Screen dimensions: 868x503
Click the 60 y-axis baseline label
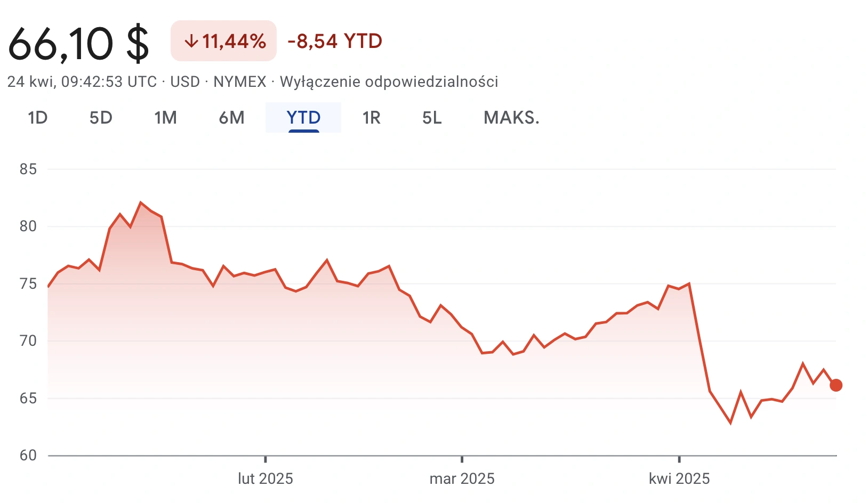(x=28, y=456)
